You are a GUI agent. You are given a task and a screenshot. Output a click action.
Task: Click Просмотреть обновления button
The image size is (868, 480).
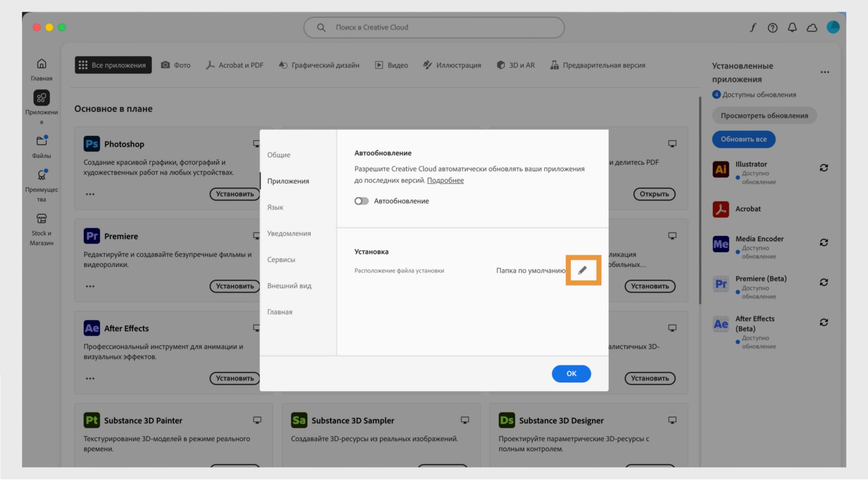pyautogui.click(x=764, y=116)
